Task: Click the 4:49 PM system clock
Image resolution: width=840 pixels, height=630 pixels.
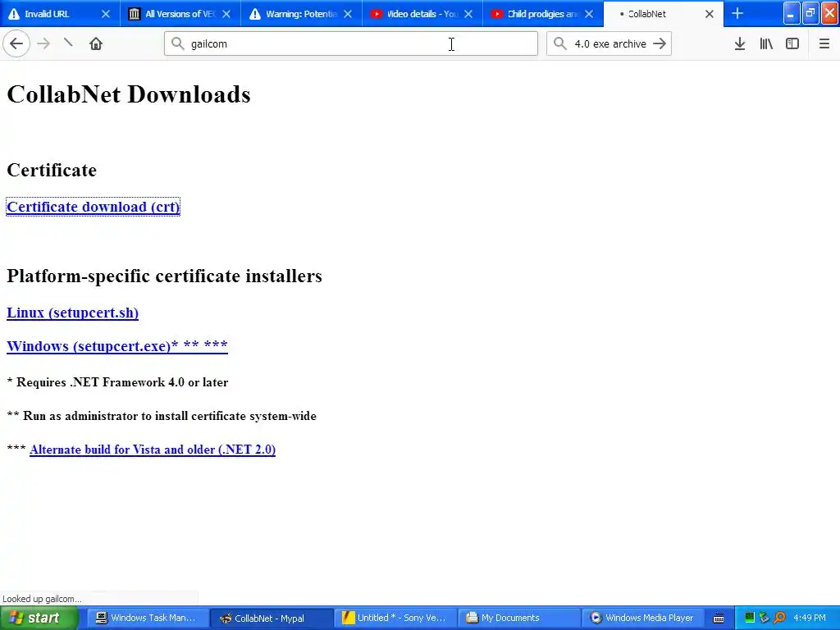Action: coord(810,618)
